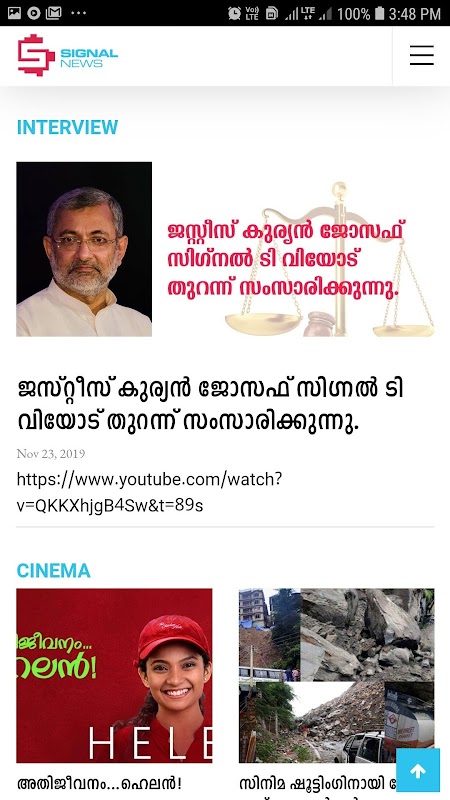Viewport: 450px width, 800px height.
Task: Open the landslide rocks photo thumbnail
Action: [337, 676]
